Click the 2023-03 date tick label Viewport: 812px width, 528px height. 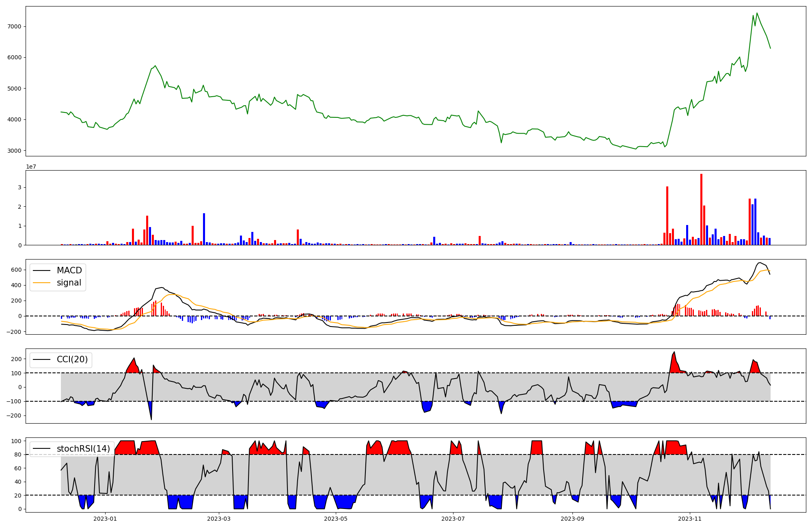(x=219, y=519)
